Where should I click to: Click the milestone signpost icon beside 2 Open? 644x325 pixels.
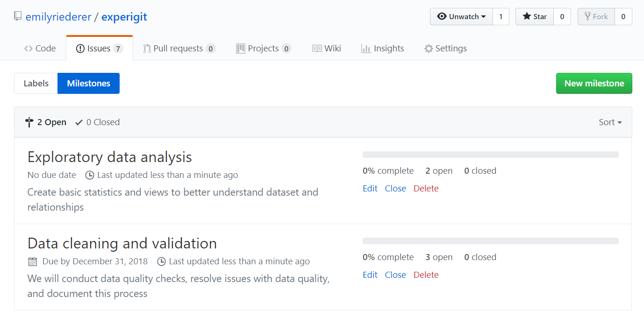(x=29, y=122)
